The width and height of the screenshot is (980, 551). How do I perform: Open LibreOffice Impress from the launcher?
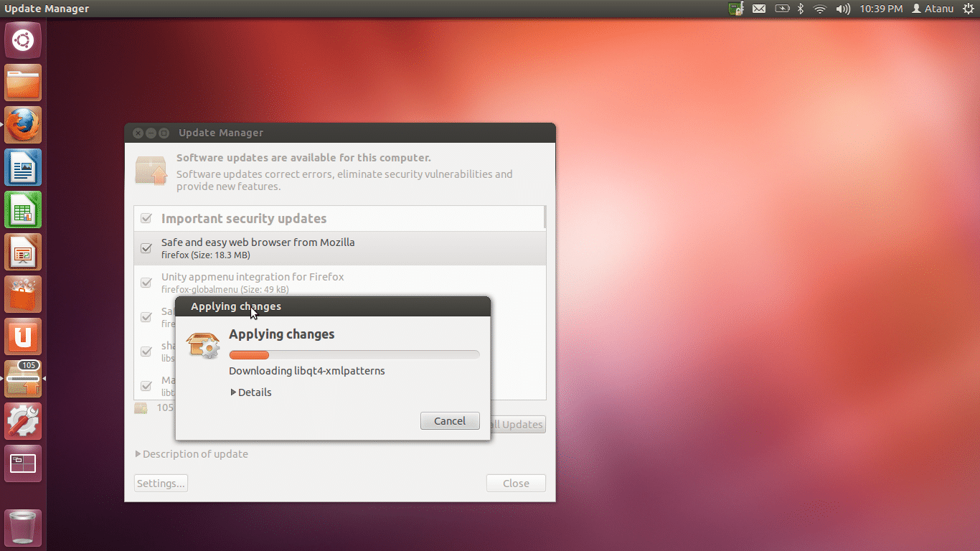pos(23,252)
